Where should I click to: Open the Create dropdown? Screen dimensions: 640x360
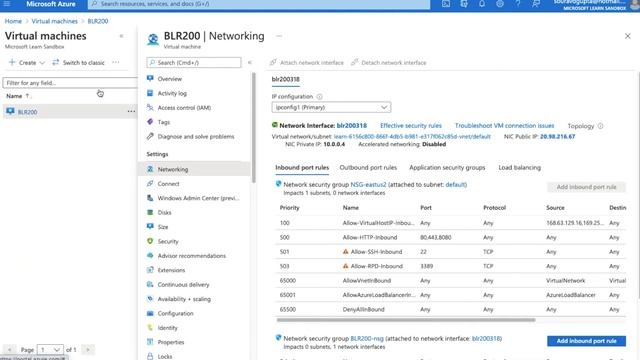click(27, 62)
